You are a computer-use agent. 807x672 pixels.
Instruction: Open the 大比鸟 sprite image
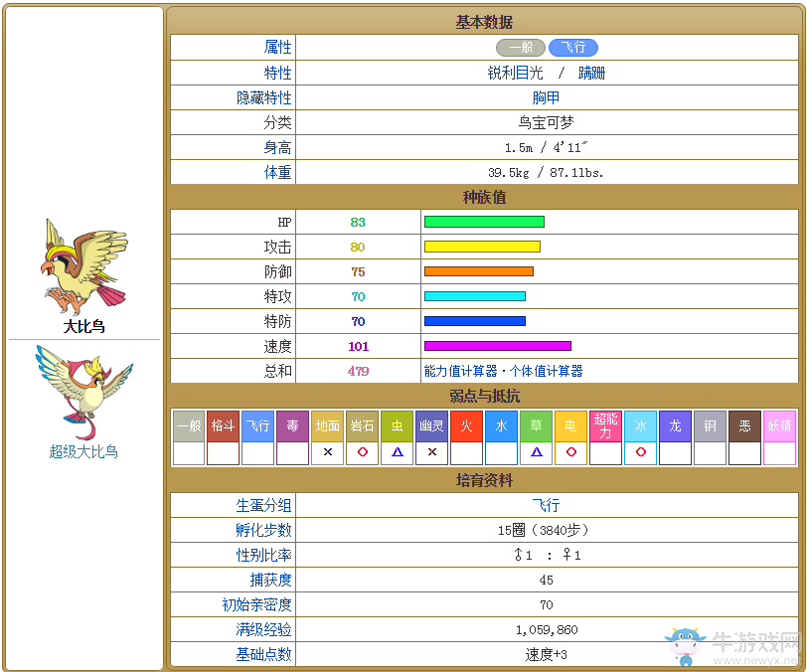(84, 266)
